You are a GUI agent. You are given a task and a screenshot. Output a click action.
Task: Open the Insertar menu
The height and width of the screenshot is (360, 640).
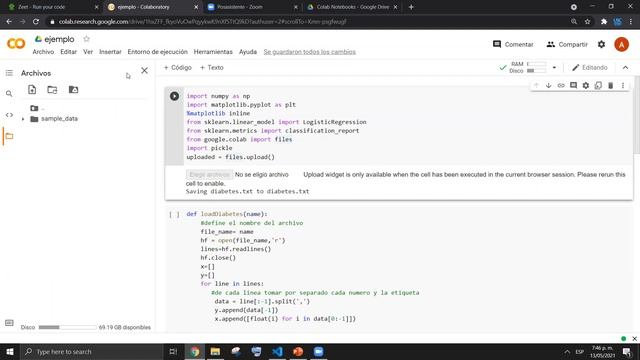[x=110, y=52]
